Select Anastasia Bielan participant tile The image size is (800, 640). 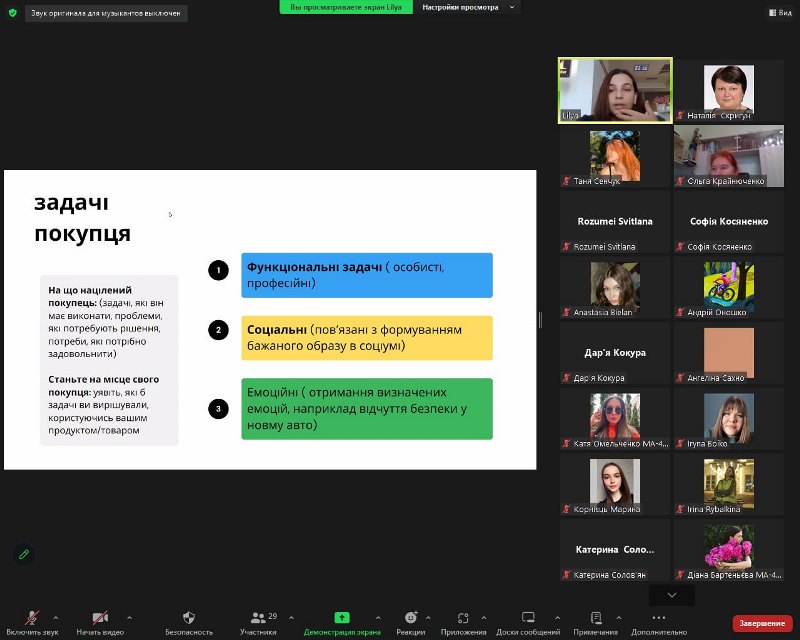615,287
